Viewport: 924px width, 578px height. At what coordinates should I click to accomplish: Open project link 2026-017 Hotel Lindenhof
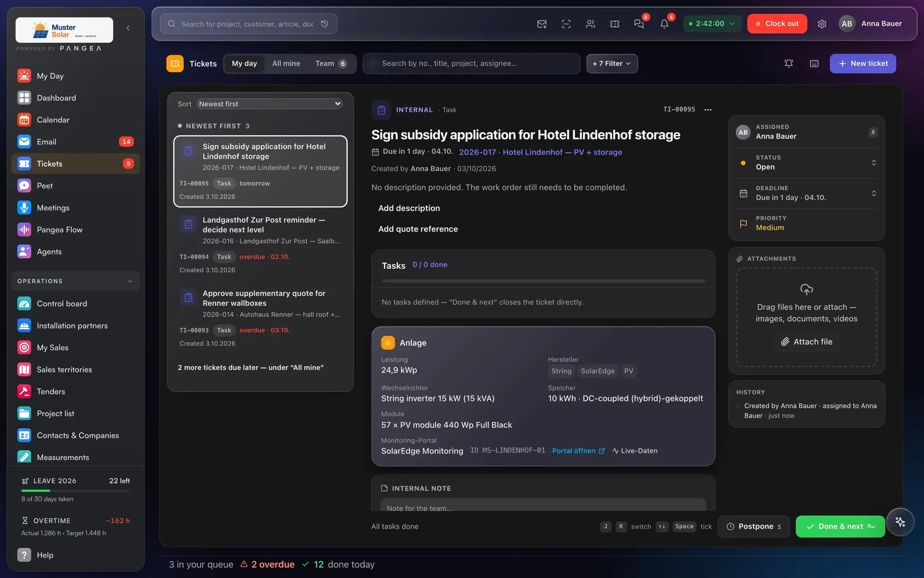pyautogui.click(x=540, y=152)
